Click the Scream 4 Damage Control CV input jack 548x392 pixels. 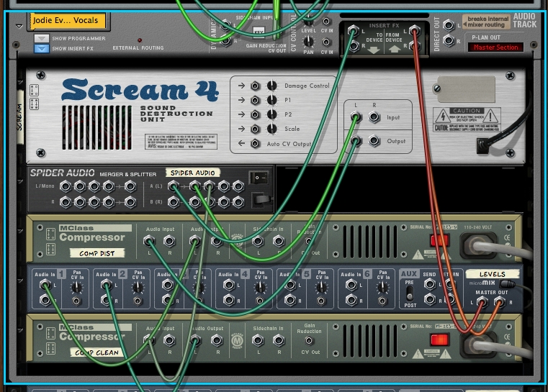[255, 86]
